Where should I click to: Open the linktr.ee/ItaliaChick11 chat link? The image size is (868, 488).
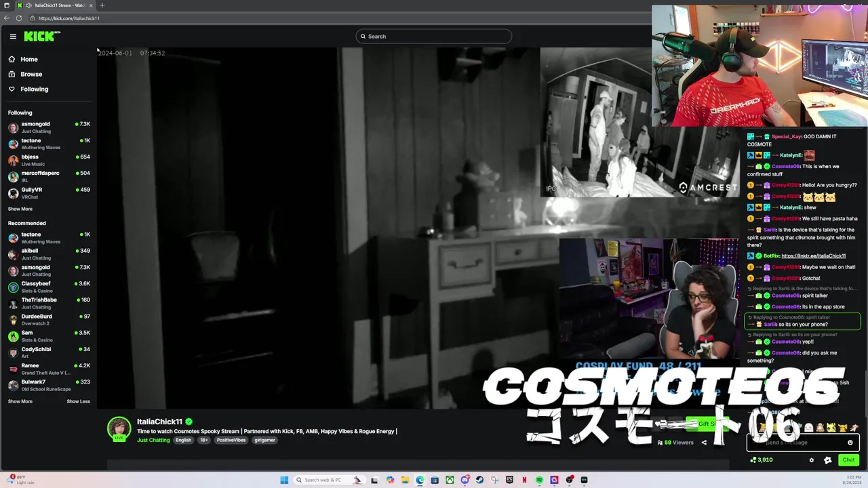[813, 256]
